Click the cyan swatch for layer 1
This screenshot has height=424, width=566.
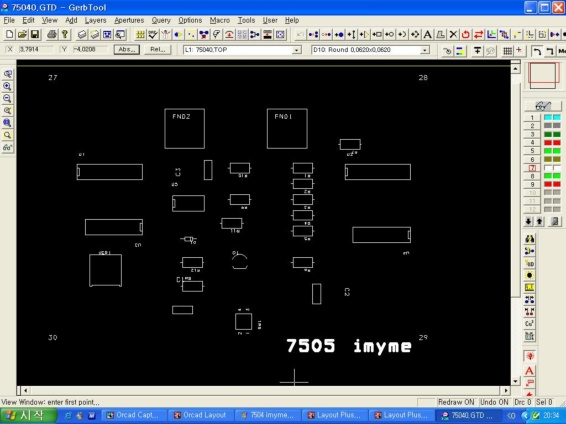click(552, 117)
